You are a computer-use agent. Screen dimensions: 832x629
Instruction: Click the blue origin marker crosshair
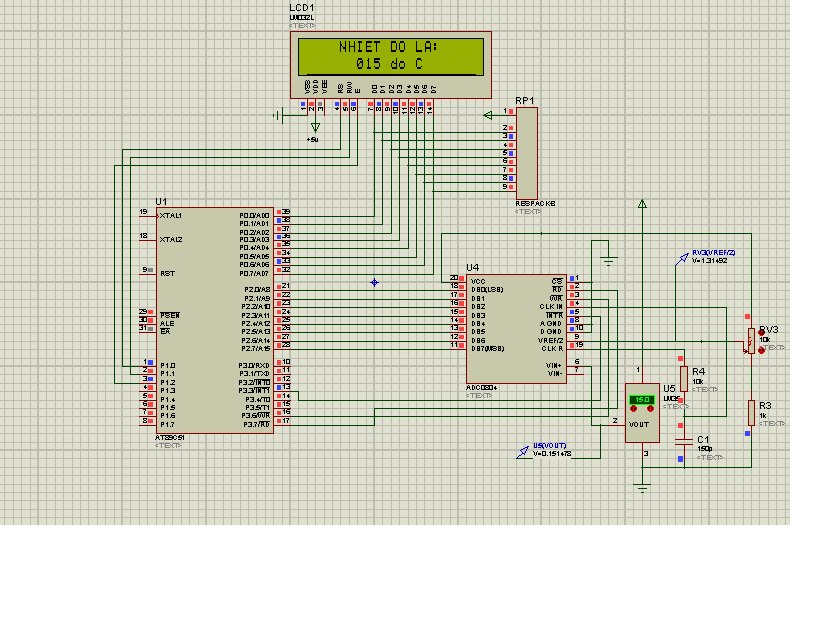tap(375, 283)
